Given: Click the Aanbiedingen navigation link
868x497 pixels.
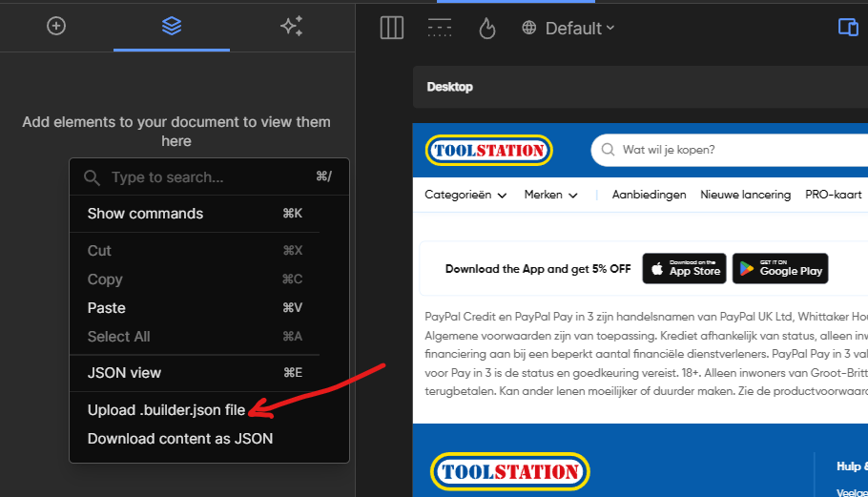Looking at the screenshot, I should coord(649,195).
